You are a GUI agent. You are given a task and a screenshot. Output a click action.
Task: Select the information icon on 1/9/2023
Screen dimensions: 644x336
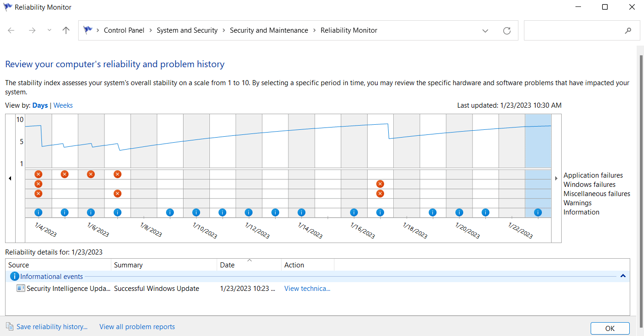pos(170,212)
